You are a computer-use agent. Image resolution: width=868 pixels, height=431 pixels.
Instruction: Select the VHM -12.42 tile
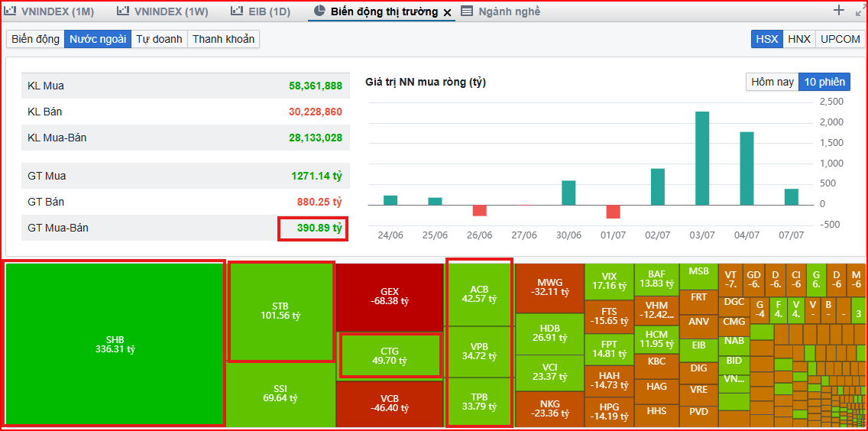[x=656, y=310]
